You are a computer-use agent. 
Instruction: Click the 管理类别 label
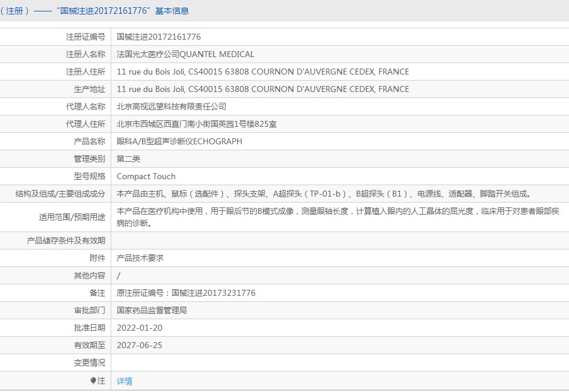[x=90, y=159]
